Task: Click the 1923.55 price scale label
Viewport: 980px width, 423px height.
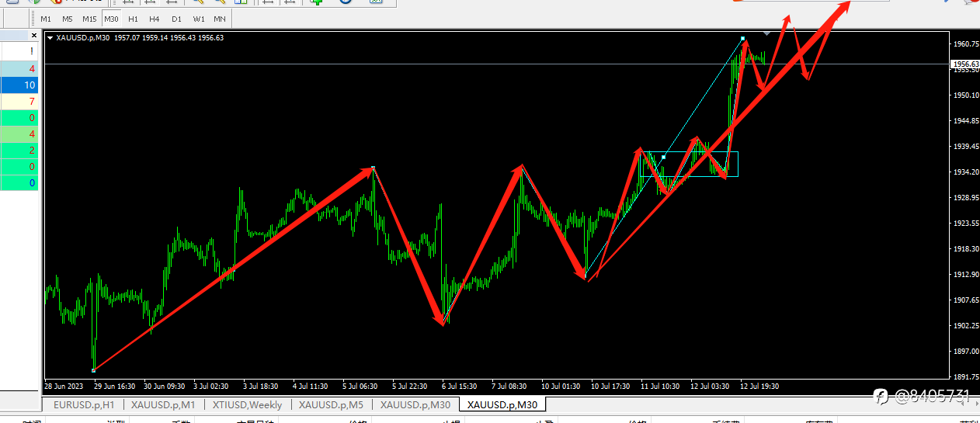Action: [x=964, y=224]
